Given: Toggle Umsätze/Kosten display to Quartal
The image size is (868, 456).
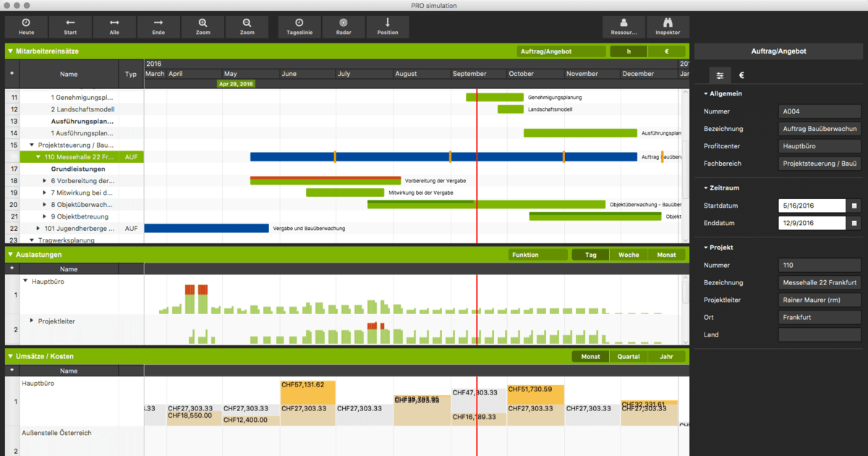Looking at the screenshot, I should [x=629, y=356].
